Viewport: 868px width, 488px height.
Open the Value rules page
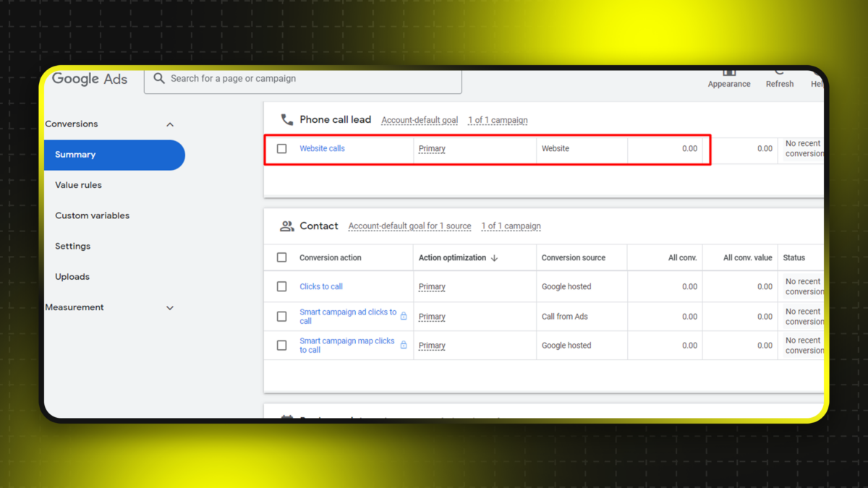coord(78,185)
